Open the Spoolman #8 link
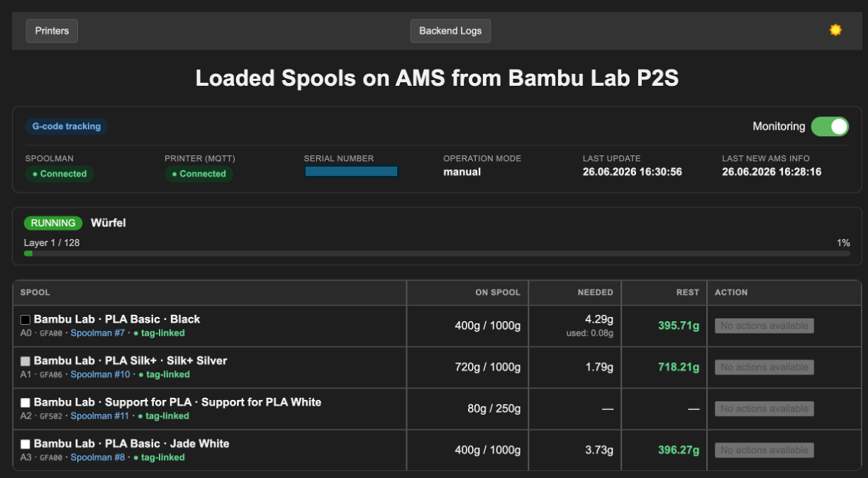Screen dimensions: 868x478 (98, 457)
